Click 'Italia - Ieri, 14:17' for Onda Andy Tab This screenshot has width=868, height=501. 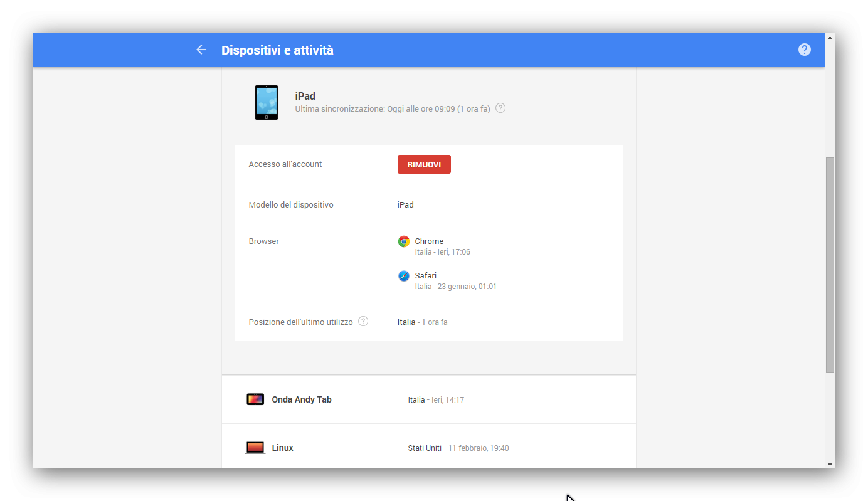436,400
